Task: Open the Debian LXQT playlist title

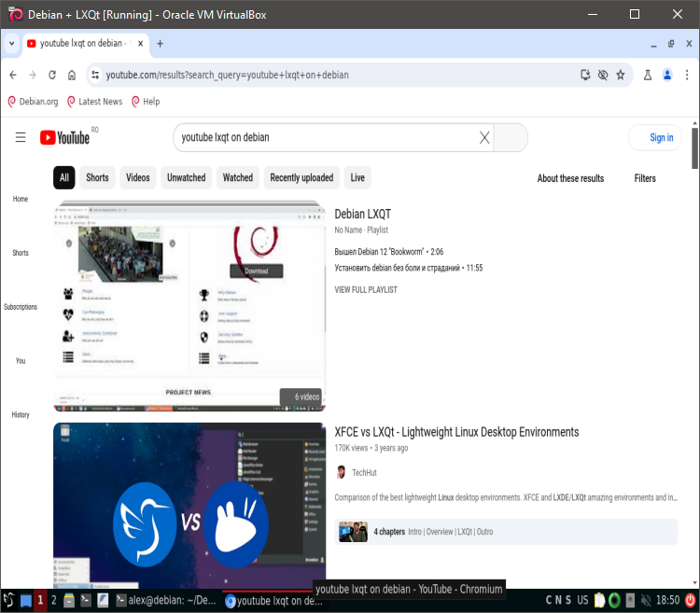Action: coord(363,215)
